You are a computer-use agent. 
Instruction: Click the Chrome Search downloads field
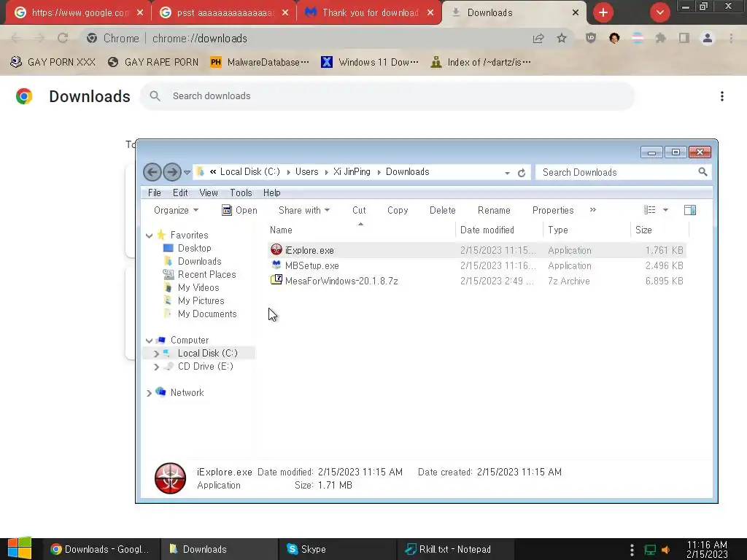click(x=388, y=96)
